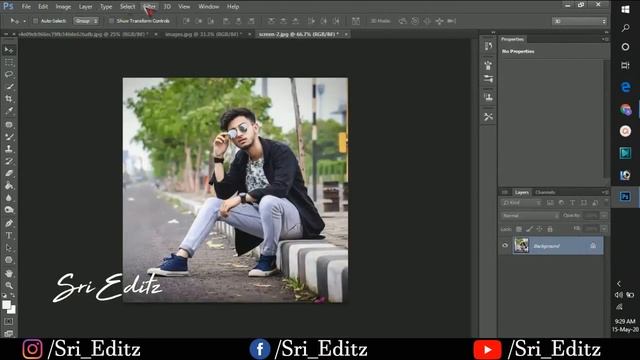
Task: Select the Horizontal Type tool
Action: coord(9,236)
